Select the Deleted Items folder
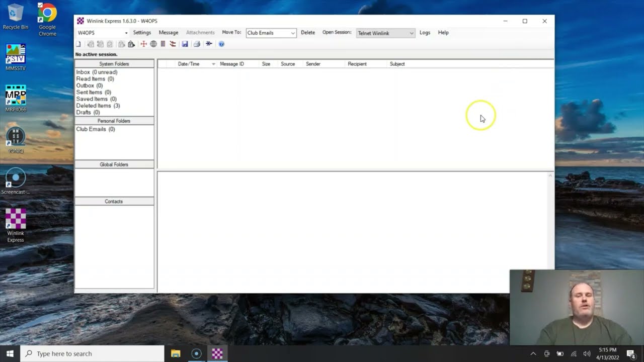The image size is (644, 362). (98, 106)
